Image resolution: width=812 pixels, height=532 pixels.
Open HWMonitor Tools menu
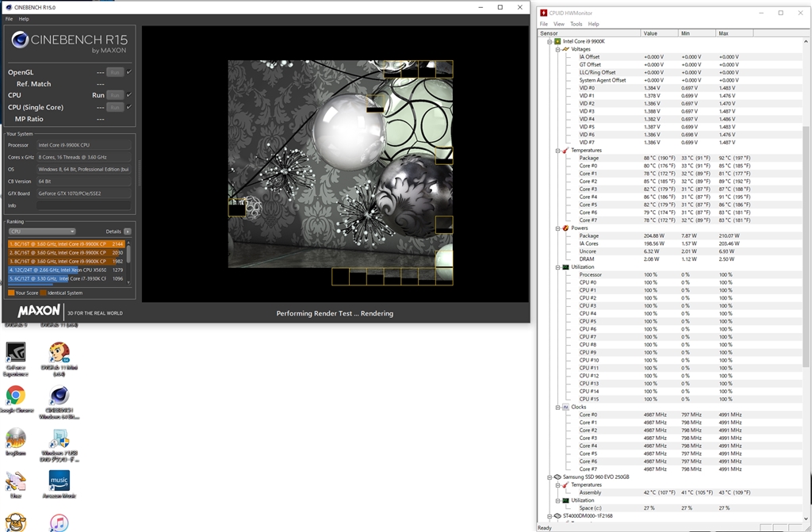click(576, 24)
